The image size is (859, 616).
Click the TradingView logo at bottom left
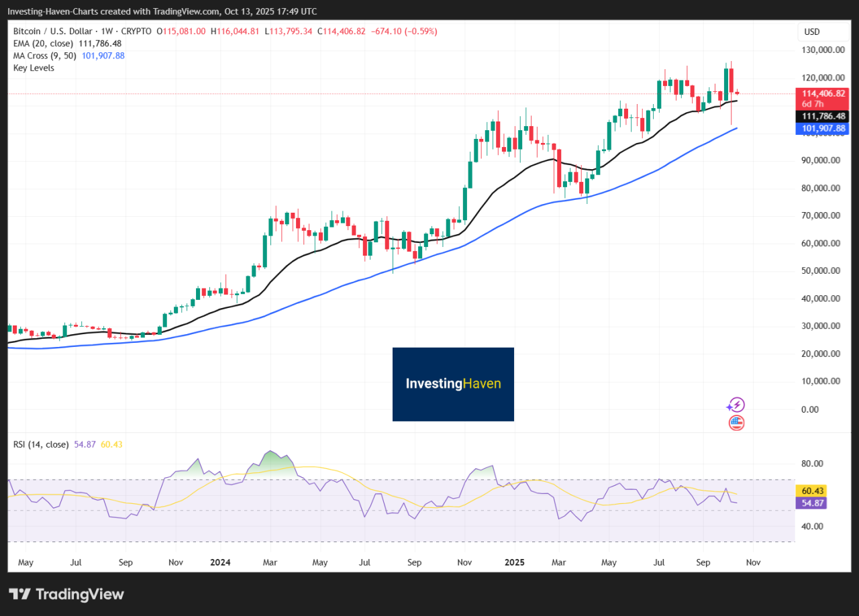pos(66,594)
